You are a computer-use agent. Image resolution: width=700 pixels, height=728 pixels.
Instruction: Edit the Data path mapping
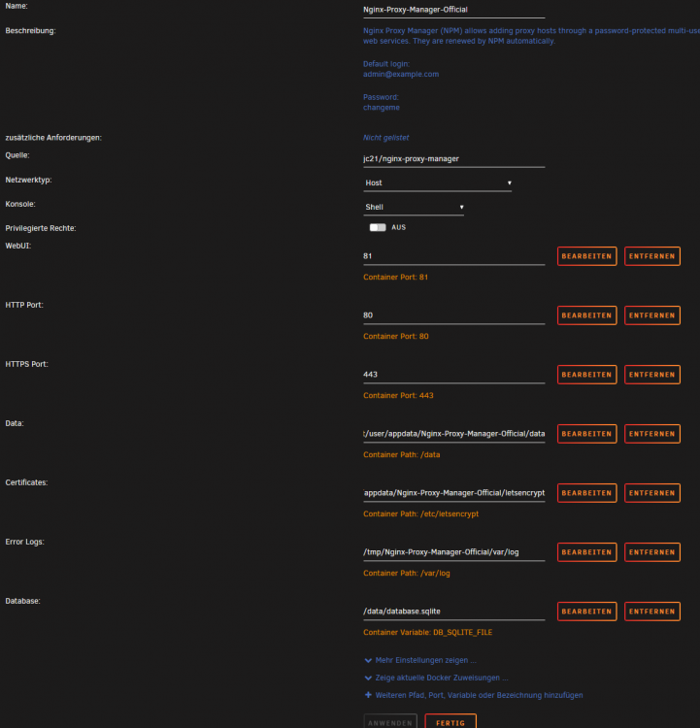[x=586, y=434]
